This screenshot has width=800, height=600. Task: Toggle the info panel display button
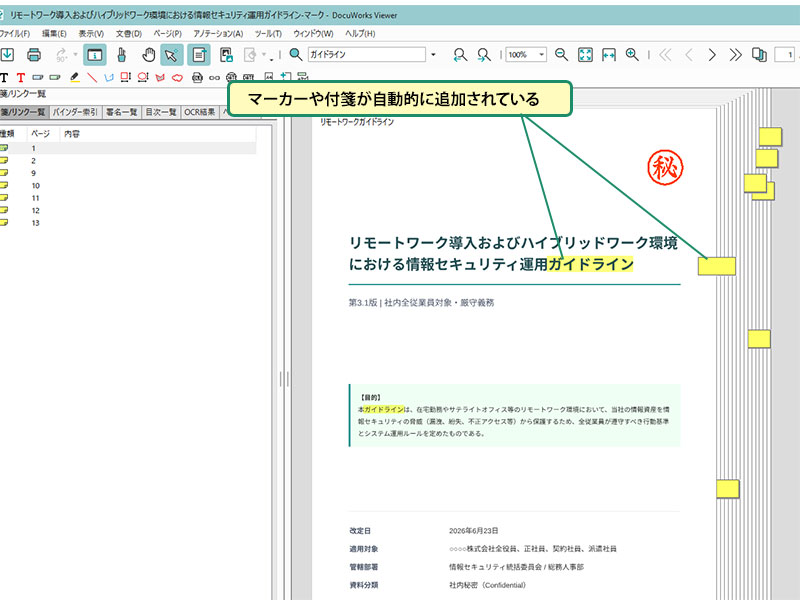[x=94, y=55]
